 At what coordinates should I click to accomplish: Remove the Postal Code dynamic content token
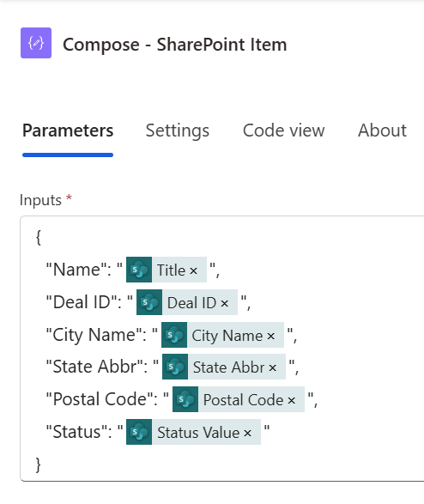[x=291, y=400]
